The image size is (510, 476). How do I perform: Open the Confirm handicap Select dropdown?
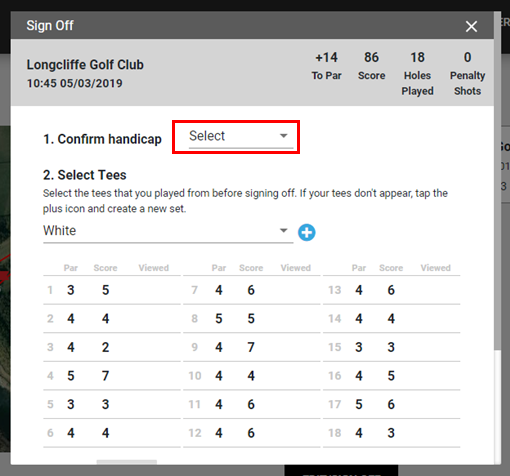[241, 136]
